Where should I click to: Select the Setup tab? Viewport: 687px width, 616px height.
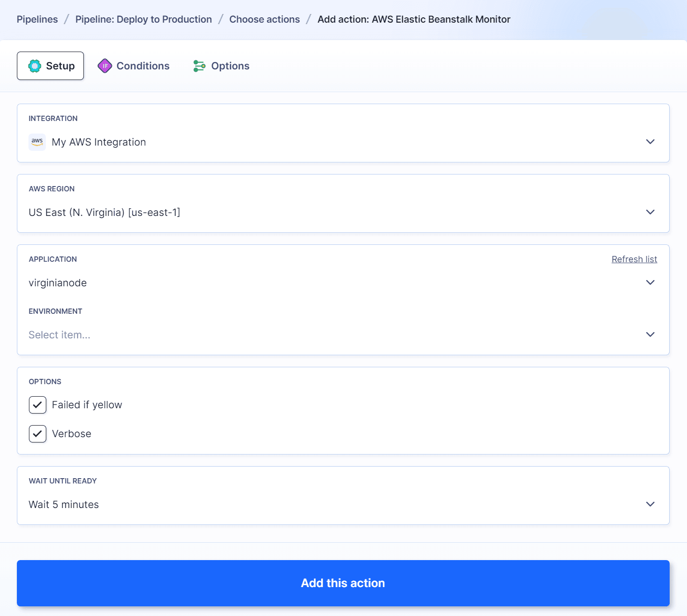point(50,66)
